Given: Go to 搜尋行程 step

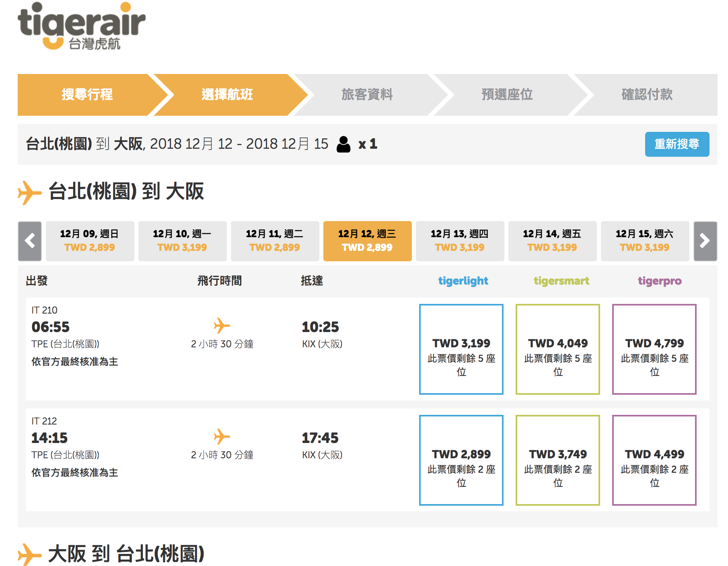Looking at the screenshot, I should coord(87,95).
